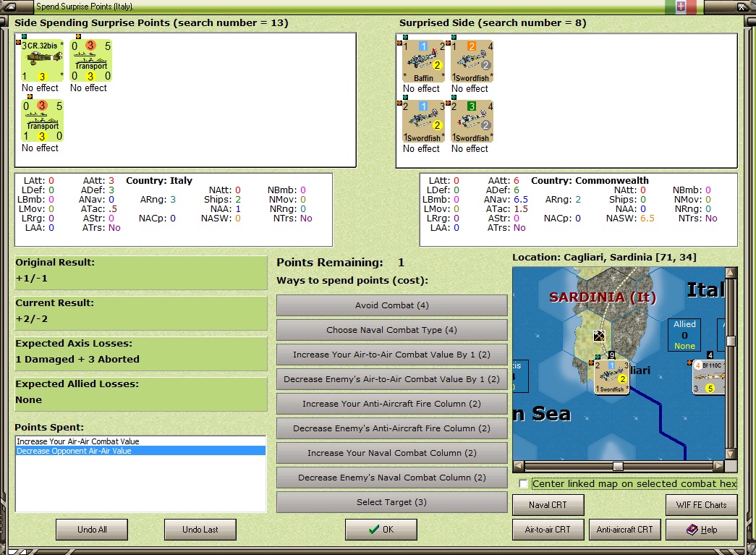Click 'Points Remaining: 1' text

coord(341,263)
